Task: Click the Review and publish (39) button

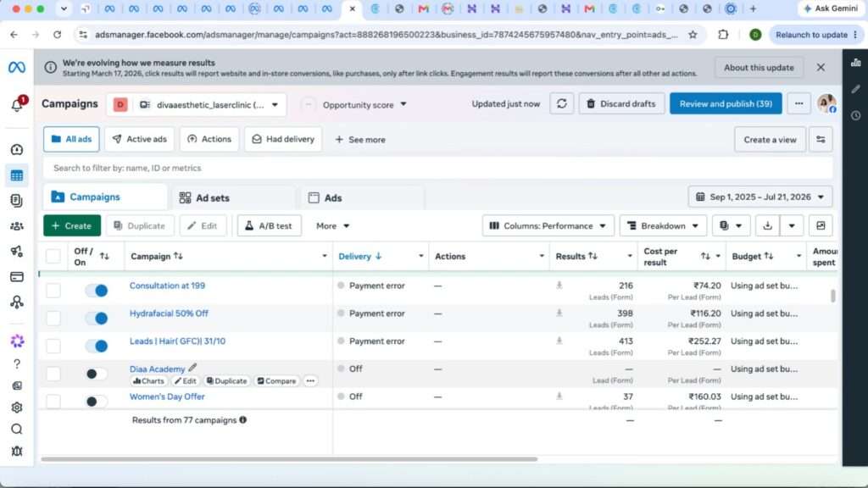Action: (726, 104)
